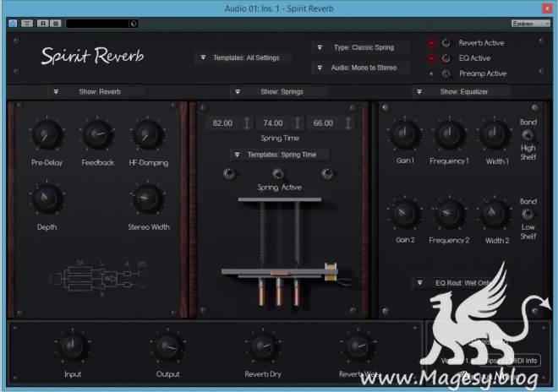Open the Audio: Mono to Stereo dropdown

point(361,68)
